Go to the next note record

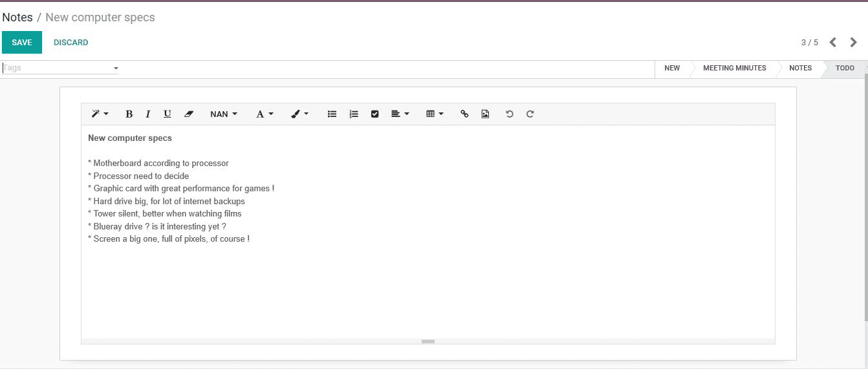[854, 43]
